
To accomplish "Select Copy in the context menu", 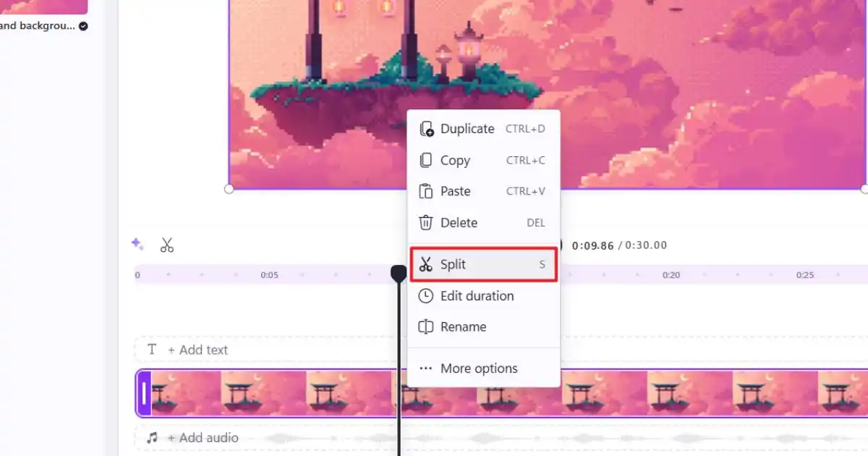I will pos(483,161).
